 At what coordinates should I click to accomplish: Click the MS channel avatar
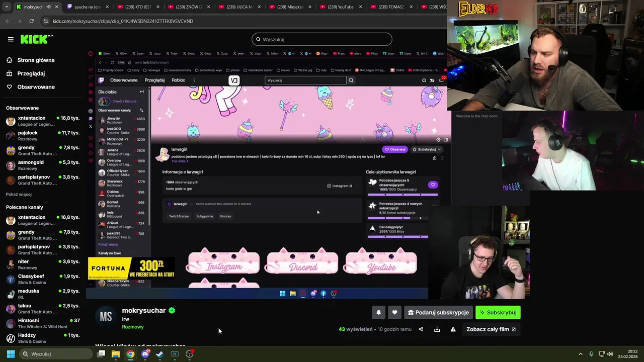point(106,317)
